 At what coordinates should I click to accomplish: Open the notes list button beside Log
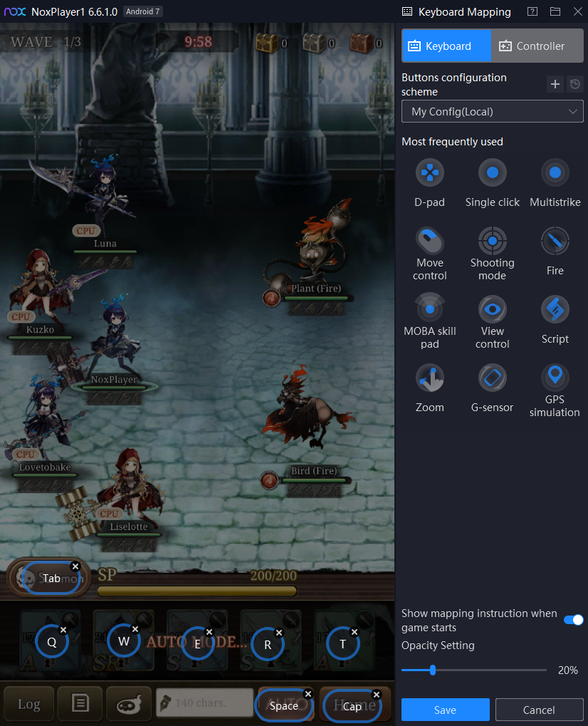pos(80,703)
